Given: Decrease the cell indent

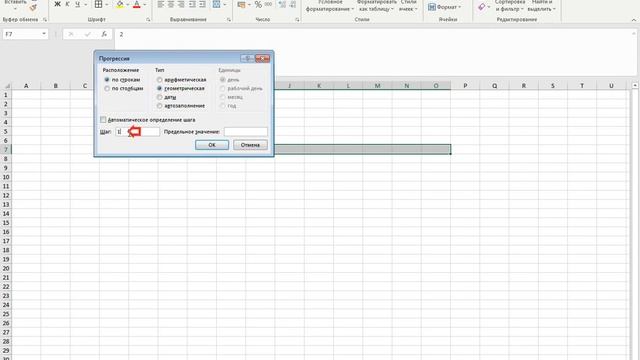Looking at the screenshot, I should 192,4.
